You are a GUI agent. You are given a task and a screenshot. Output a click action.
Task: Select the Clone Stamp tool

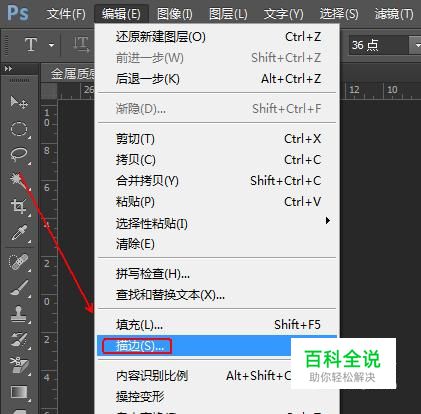coord(19,314)
